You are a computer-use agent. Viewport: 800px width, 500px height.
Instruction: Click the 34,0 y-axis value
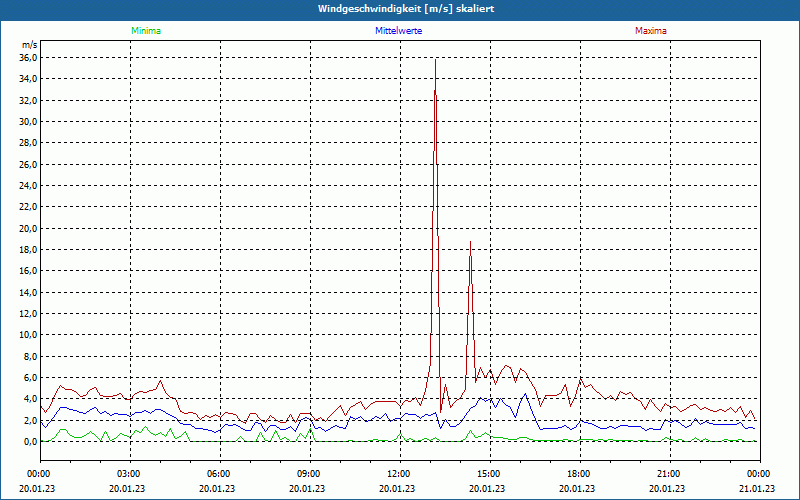click(x=28, y=79)
